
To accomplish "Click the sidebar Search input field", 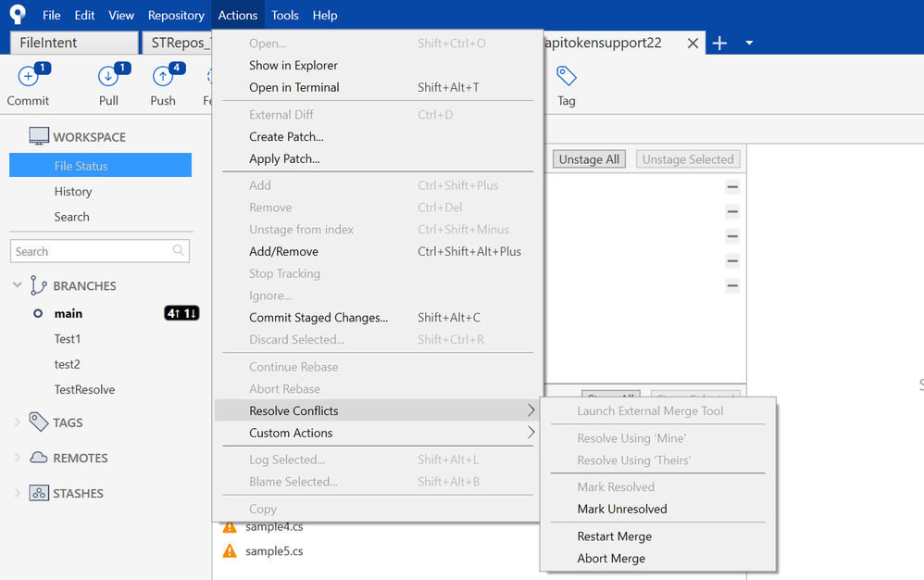I will click(100, 251).
